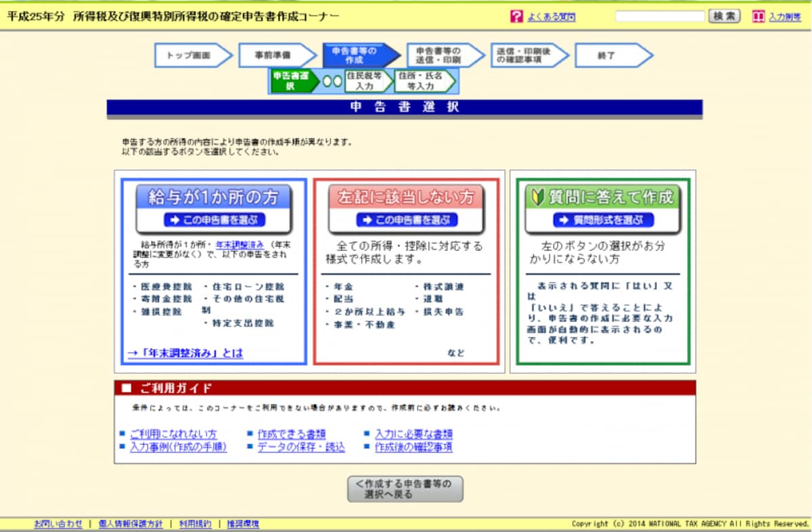The height and width of the screenshot is (532, 812).
Task: Click 作成する申告書等の選択へ戻る button
Action: tap(405, 489)
